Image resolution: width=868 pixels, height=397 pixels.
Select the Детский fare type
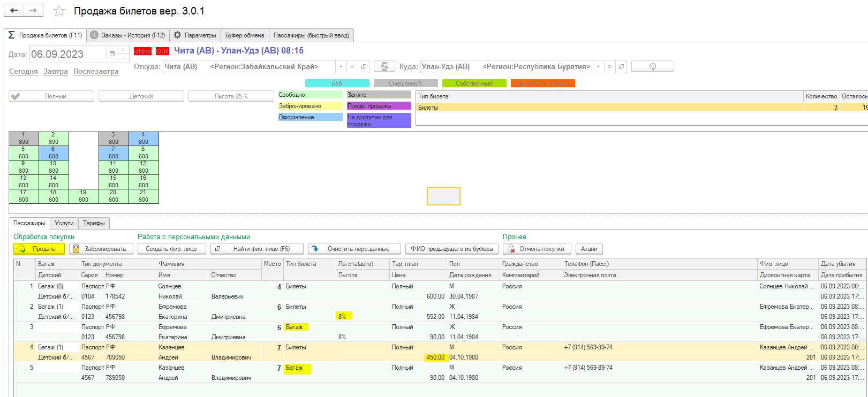pos(141,96)
